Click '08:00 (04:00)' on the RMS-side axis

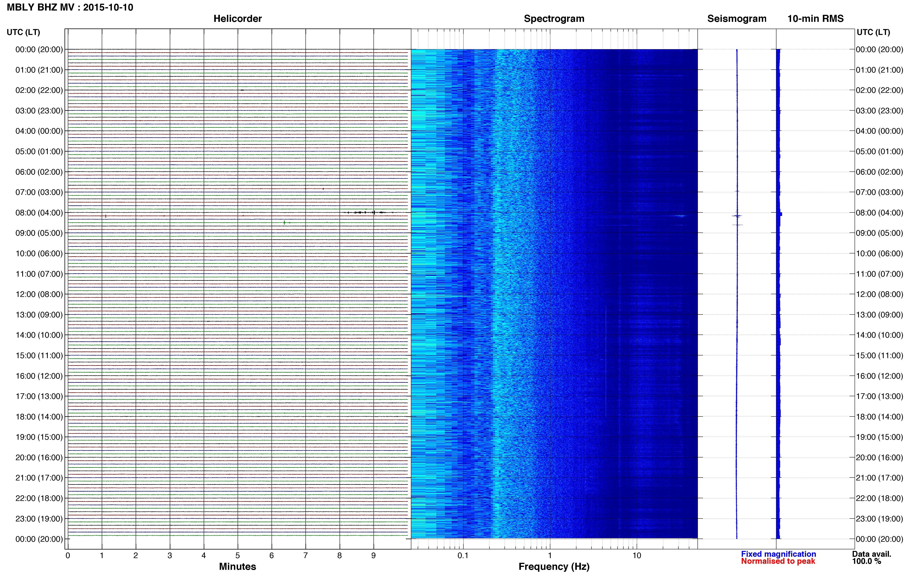pos(880,213)
